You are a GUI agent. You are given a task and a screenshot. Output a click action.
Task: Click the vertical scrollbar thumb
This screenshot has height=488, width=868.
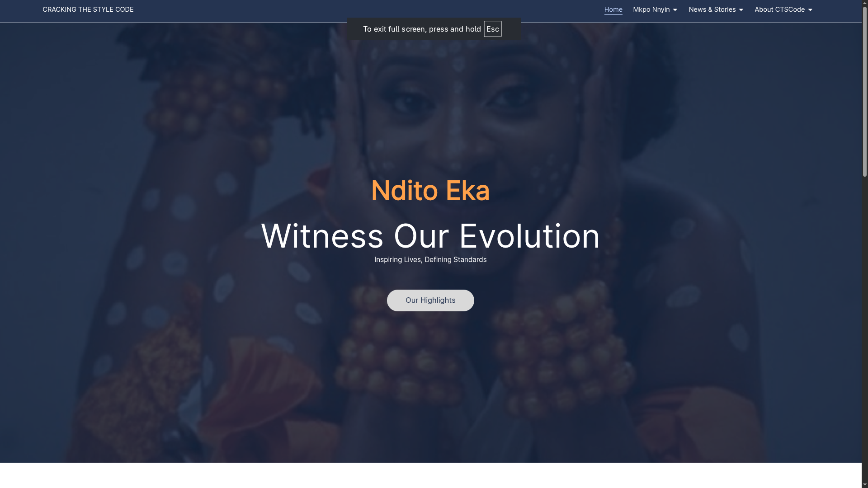point(865,91)
